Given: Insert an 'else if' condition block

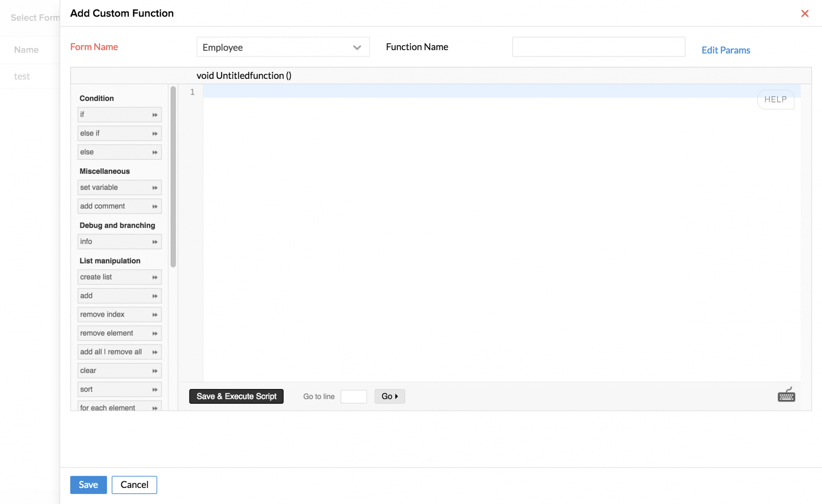Looking at the screenshot, I should [x=115, y=133].
